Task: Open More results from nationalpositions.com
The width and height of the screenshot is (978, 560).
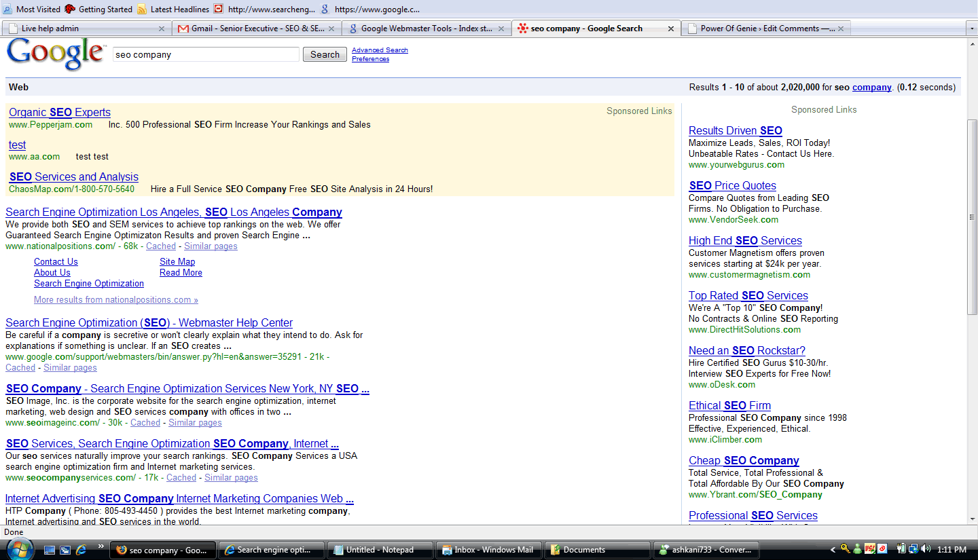Action: 116,300
